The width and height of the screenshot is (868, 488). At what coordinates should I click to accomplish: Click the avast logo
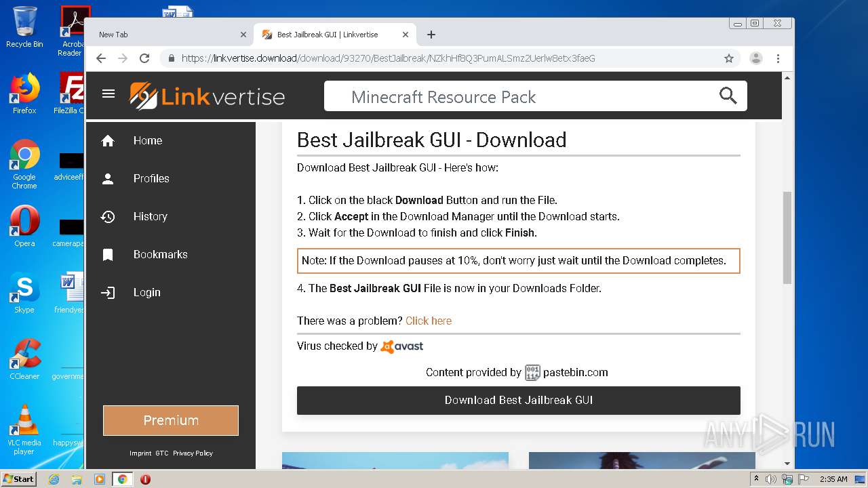click(402, 346)
